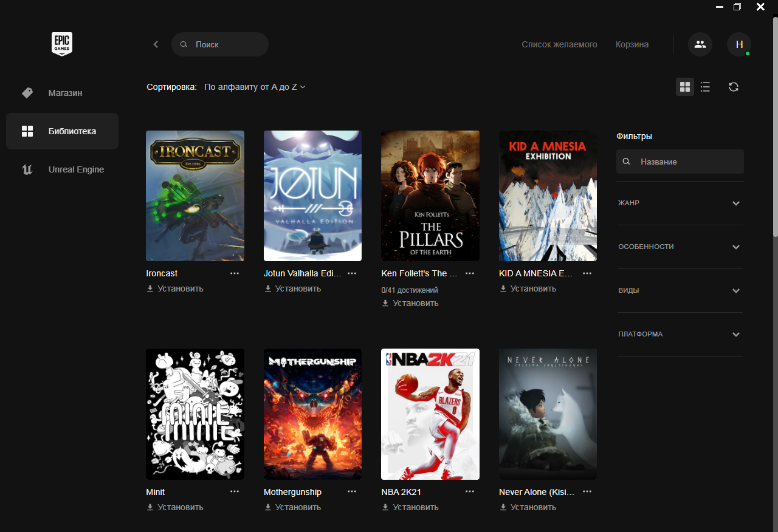This screenshot has width=778, height=532.
Task: Open the Mothergunship cover art
Action: [313, 414]
